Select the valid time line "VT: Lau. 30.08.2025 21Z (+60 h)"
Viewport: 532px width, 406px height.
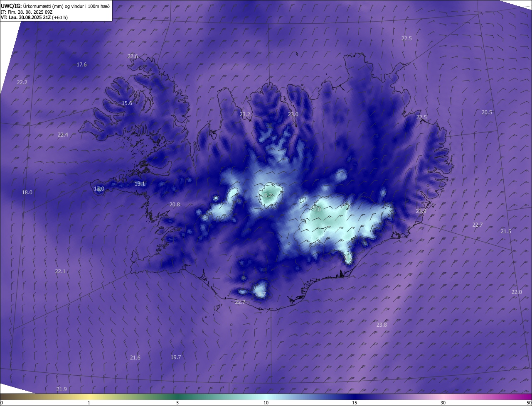coord(34,17)
